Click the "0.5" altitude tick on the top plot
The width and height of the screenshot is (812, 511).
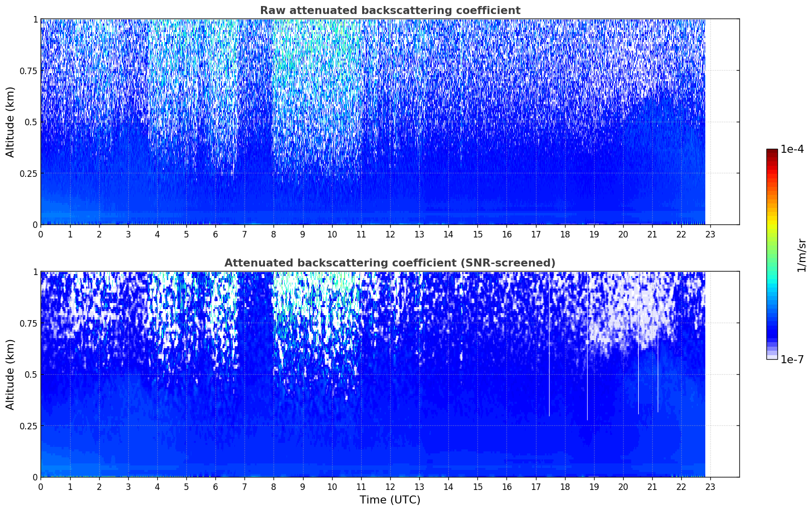[31, 122]
